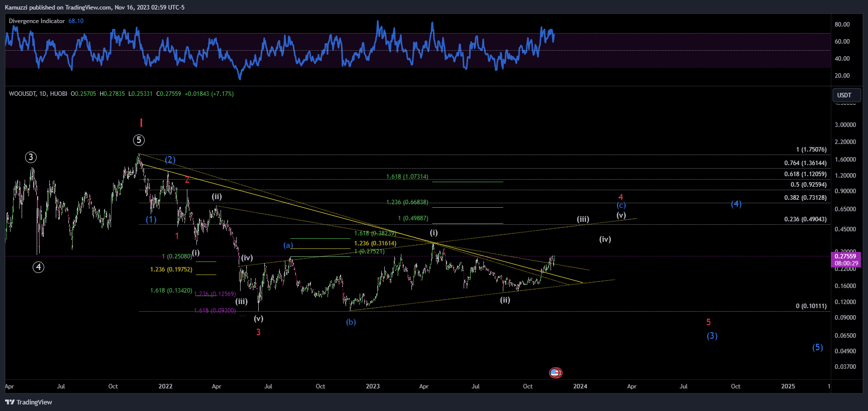Click the WOOUSDT, 1D, HUOBI symbol title

coord(38,94)
